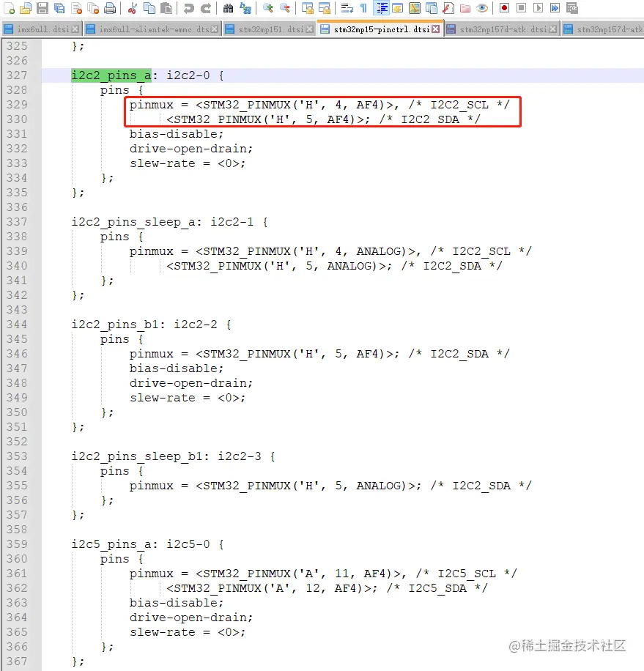Screen dimensions: 644x671
Task: Stop macro recording with the square icon
Action: coord(521,8)
